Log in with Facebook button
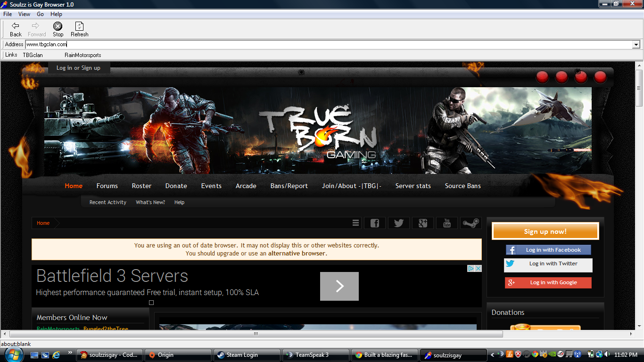Image resolution: width=644 pixels, height=362 pixels. 548,250
